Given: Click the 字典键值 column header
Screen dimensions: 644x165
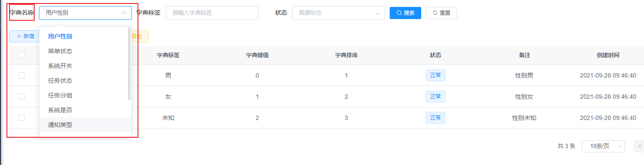Looking at the screenshot, I should tap(257, 55).
